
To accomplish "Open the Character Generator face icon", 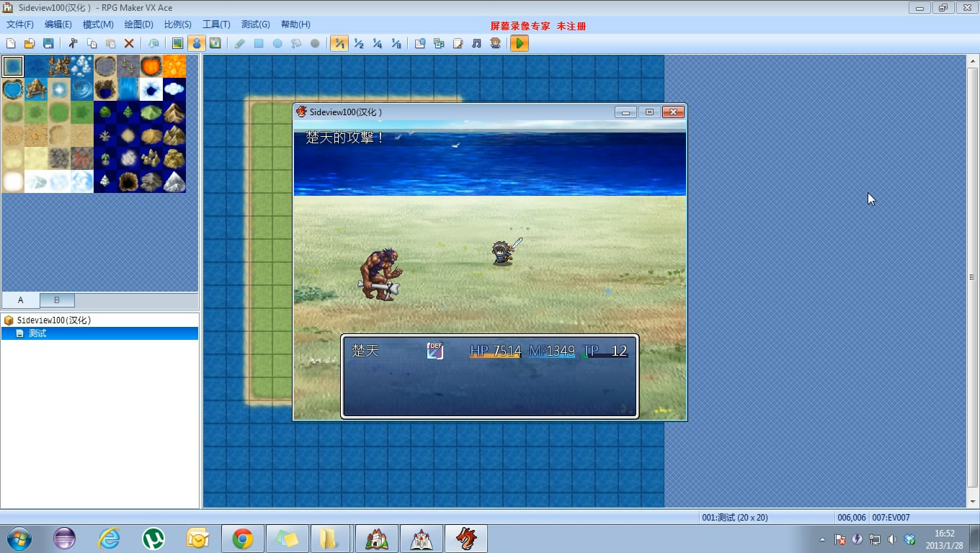I will [495, 43].
